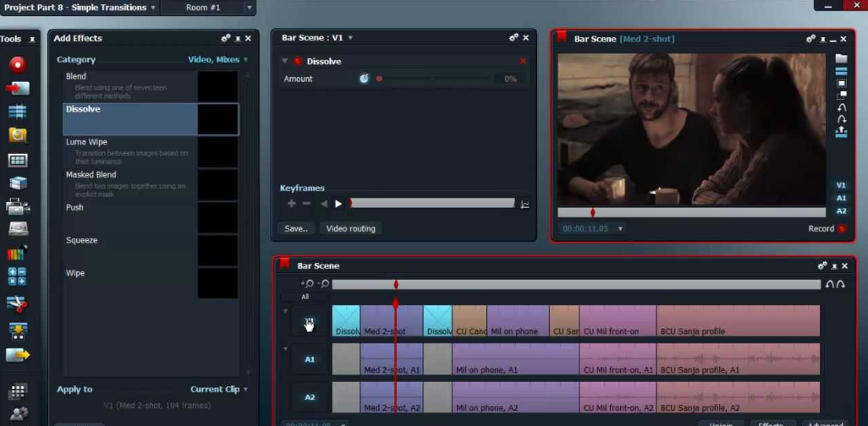This screenshot has width=868, height=426.
Task: Open the Bar Scene : V1 dropdown
Action: pyautogui.click(x=350, y=38)
